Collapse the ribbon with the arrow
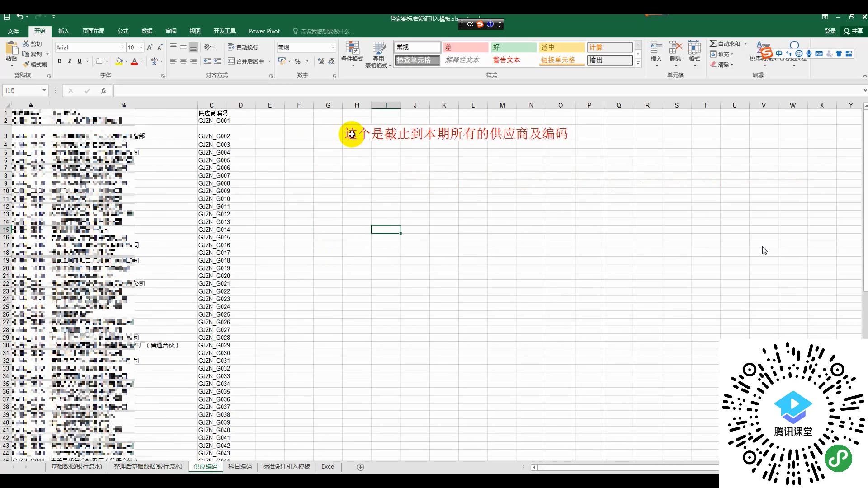Screen dimensions: 868x488 (x=864, y=75)
